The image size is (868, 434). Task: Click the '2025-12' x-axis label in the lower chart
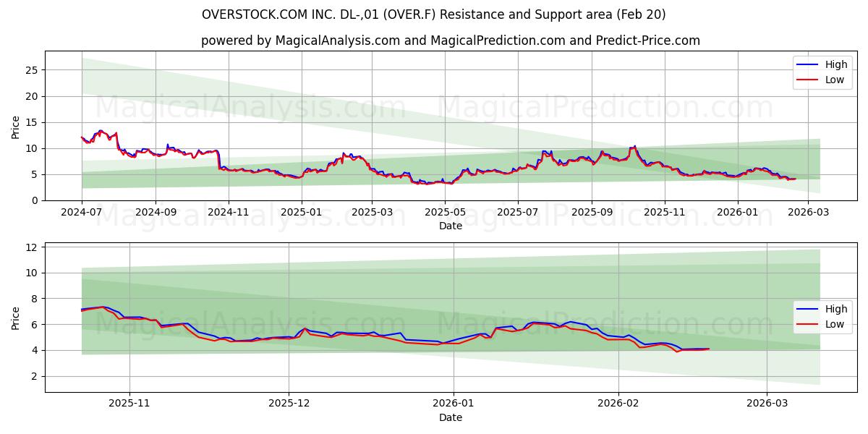coord(289,404)
